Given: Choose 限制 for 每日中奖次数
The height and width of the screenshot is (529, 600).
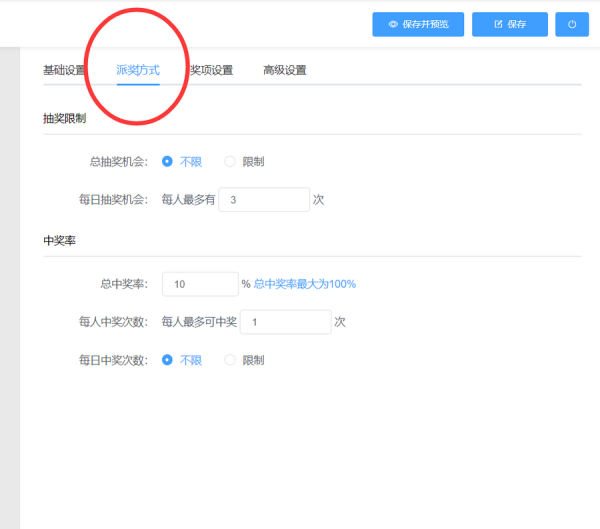Looking at the screenshot, I should point(244,360).
